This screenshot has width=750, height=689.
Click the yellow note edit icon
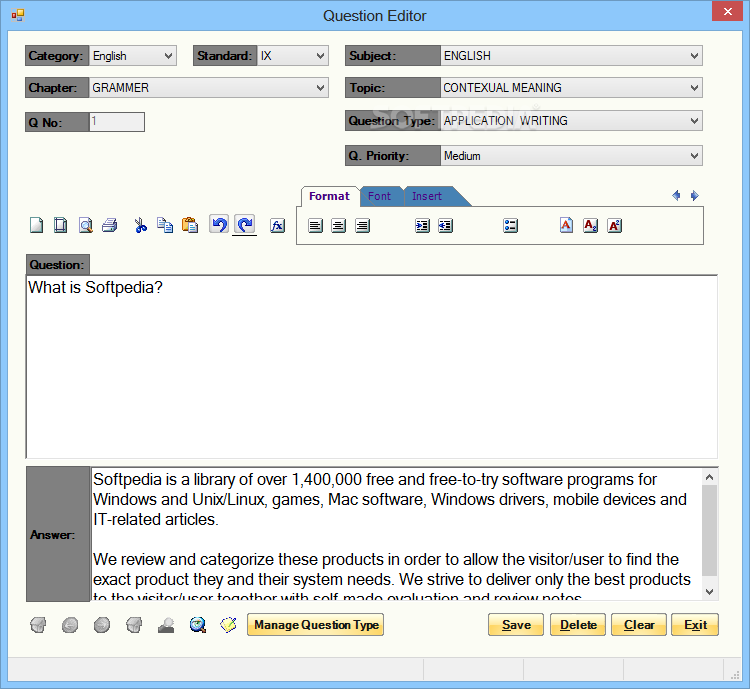coord(229,624)
